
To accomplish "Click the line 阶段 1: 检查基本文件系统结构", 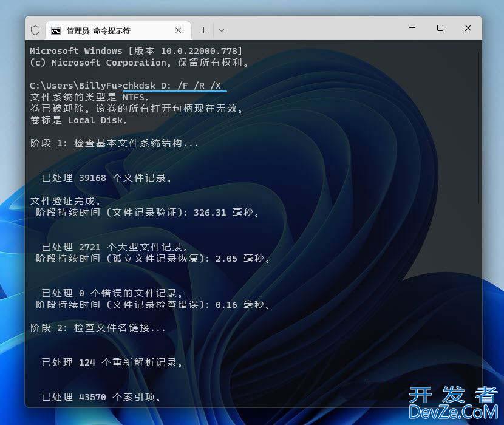I will coord(114,143).
